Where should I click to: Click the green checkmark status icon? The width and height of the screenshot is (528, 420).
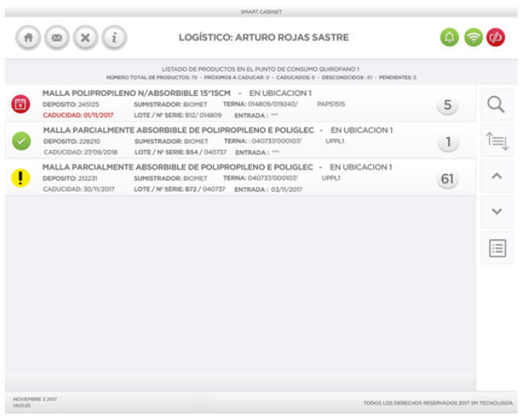pyautogui.click(x=21, y=141)
